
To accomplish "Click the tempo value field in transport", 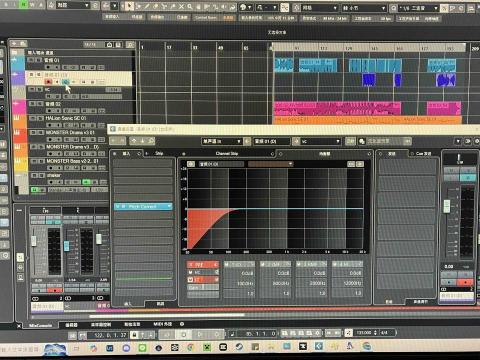I will (364, 333).
